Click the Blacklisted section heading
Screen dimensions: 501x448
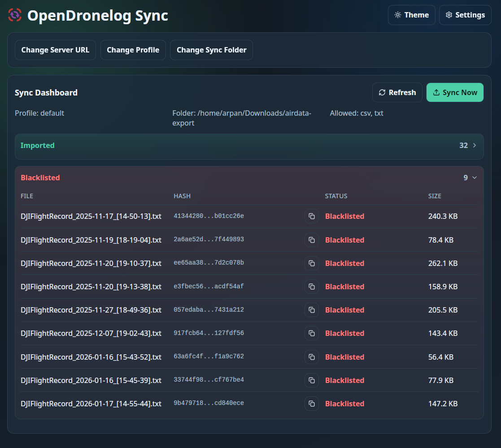pyautogui.click(x=40, y=178)
